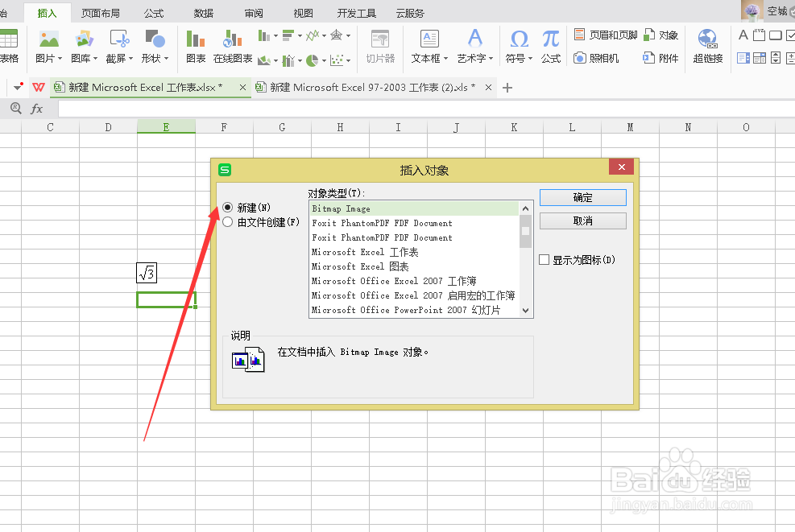Click the 照相机 camera tool

tap(596, 58)
